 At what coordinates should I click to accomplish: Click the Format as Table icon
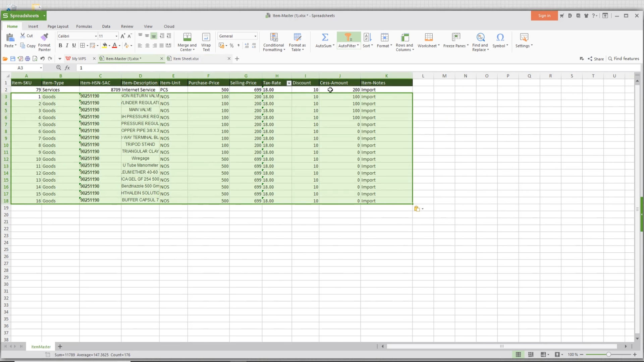pos(297,37)
